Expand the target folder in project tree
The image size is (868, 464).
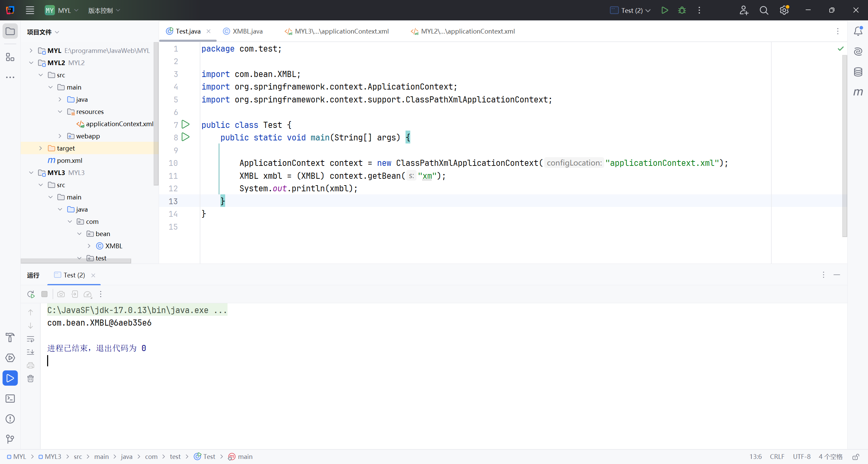tap(41, 148)
